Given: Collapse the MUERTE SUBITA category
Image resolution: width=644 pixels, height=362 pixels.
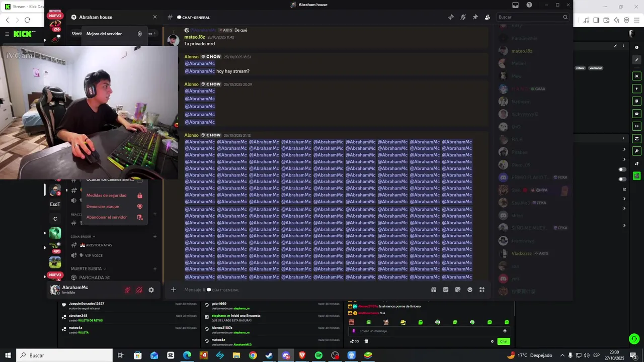Looking at the screenshot, I should tap(89, 269).
